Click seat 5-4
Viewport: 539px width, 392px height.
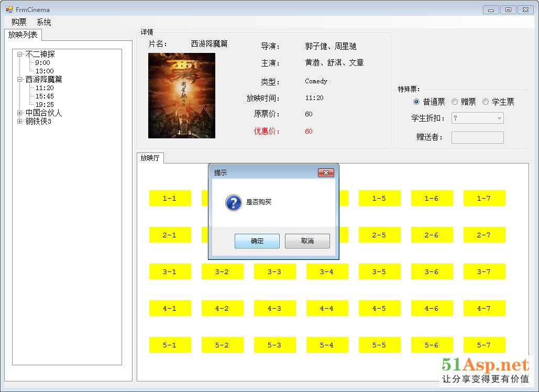coord(327,345)
